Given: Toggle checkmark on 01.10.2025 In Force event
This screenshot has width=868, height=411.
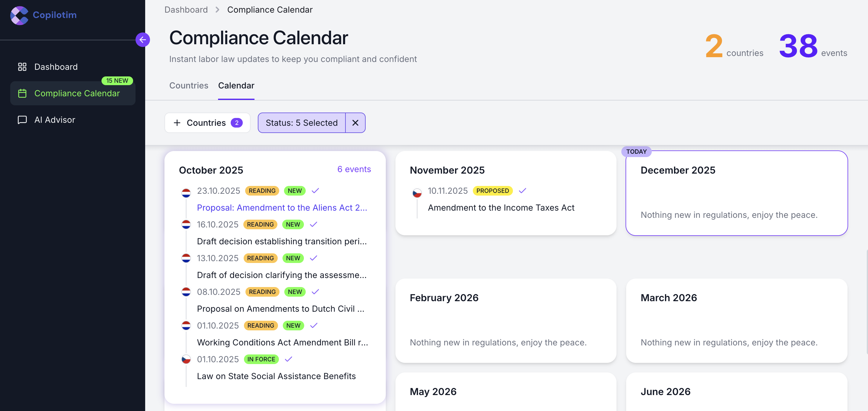Looking at the screenshot, I should click(x=289, y=359).
